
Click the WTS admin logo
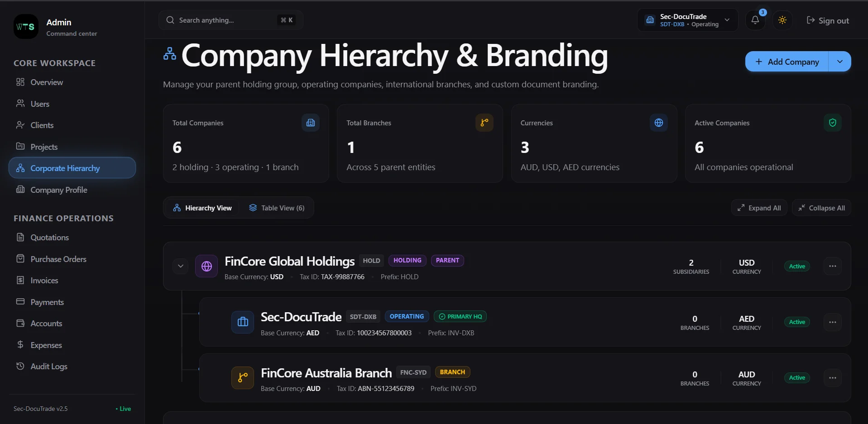point(26,26)
